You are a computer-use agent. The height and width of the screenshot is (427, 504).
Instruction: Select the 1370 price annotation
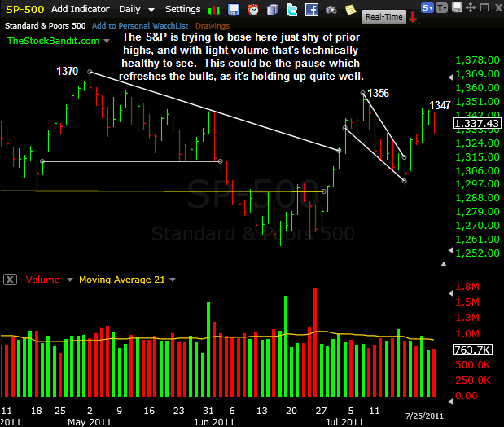click(x=68, y=71)
